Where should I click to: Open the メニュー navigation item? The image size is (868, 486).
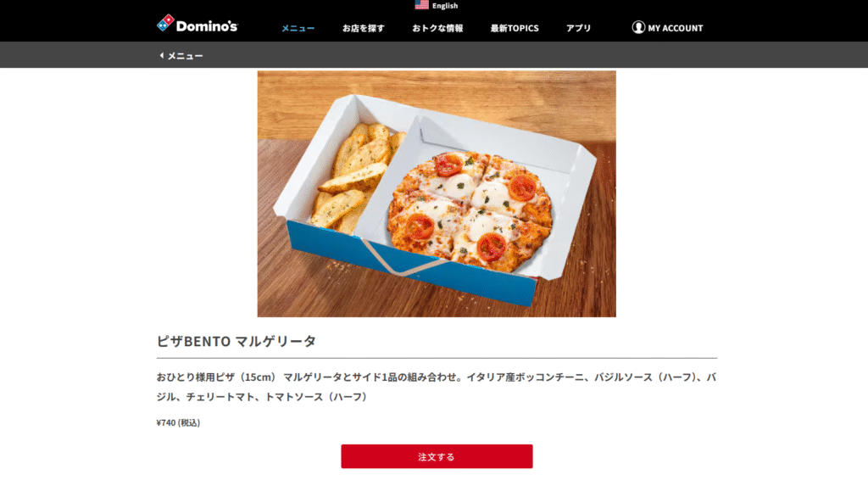tap(298, 28)
